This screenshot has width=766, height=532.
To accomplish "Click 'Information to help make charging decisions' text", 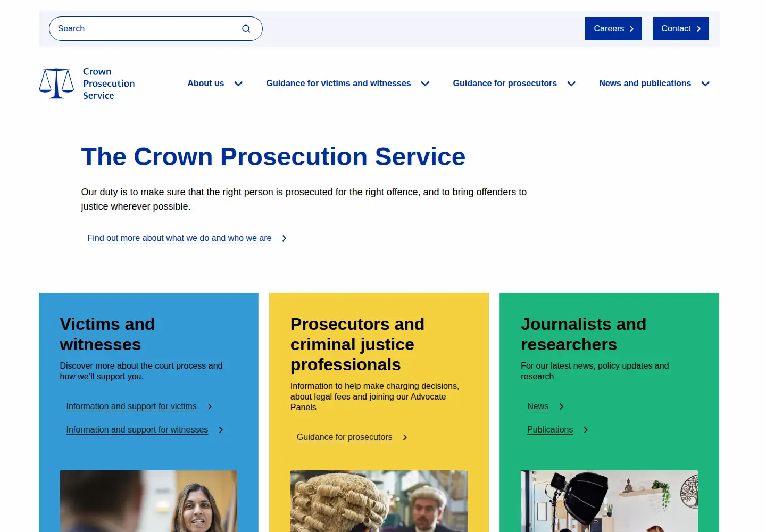I will pos(374,396).
